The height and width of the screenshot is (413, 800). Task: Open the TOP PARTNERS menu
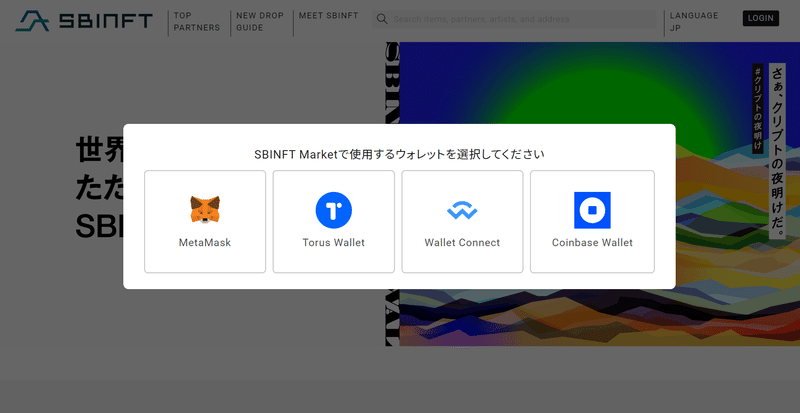[x=197, y=22]
